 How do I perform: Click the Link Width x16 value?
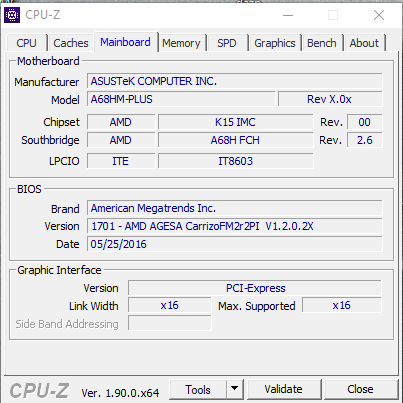170,305
